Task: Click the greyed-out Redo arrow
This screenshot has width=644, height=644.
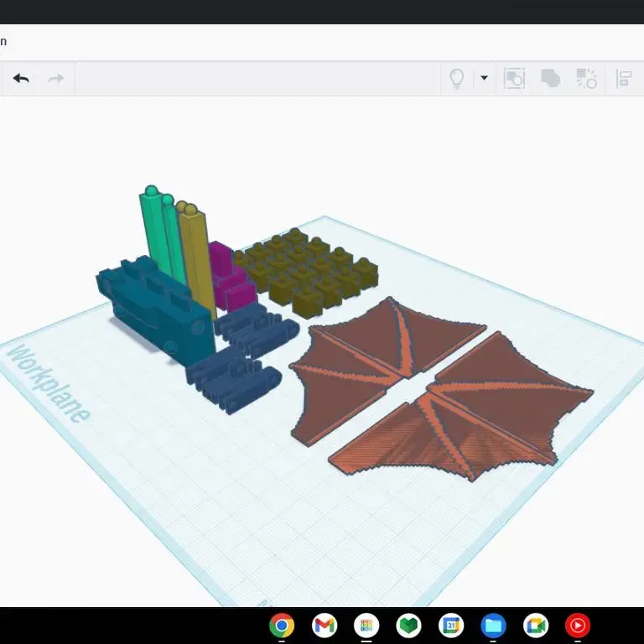Action: (x=56, y=78)
